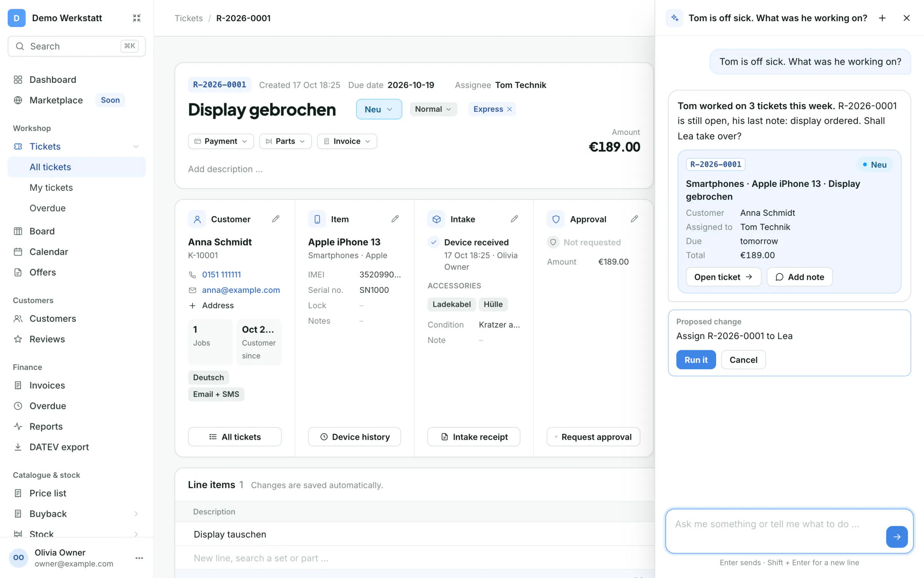The image size is (924, 578).
Task: Select All tickets in the sidebar
Action: click(x=77, y=167)
